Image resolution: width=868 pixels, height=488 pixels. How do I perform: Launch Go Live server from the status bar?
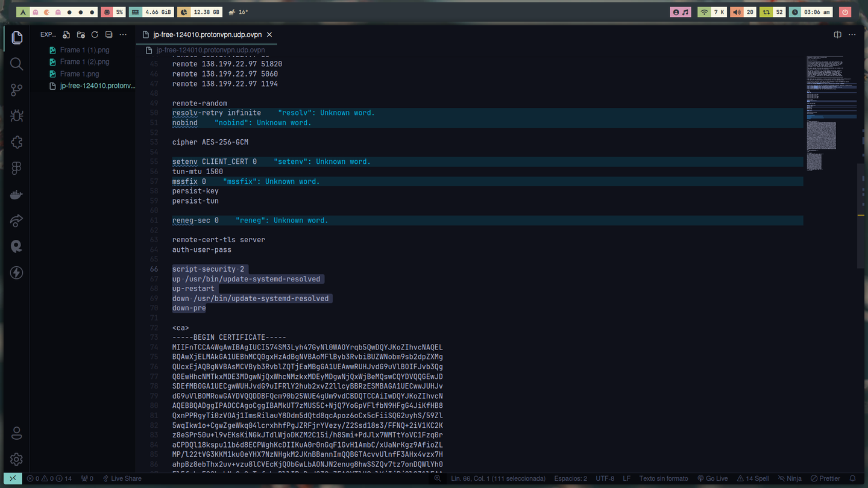pos(712,478)
